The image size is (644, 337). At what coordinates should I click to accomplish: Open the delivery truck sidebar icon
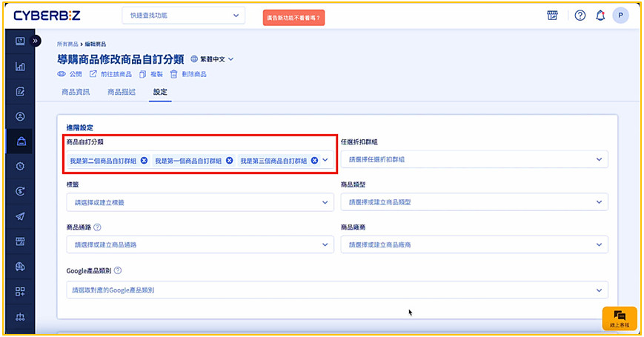click(20, 266)
